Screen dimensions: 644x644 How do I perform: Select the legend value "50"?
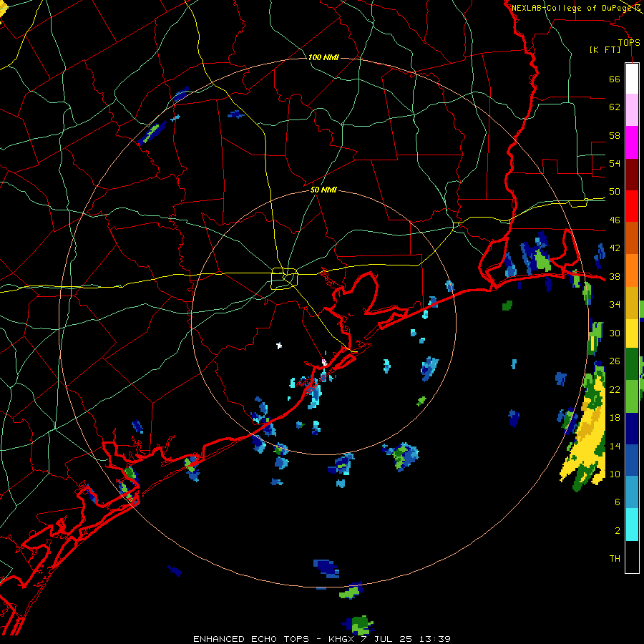(x=615, y=192)
